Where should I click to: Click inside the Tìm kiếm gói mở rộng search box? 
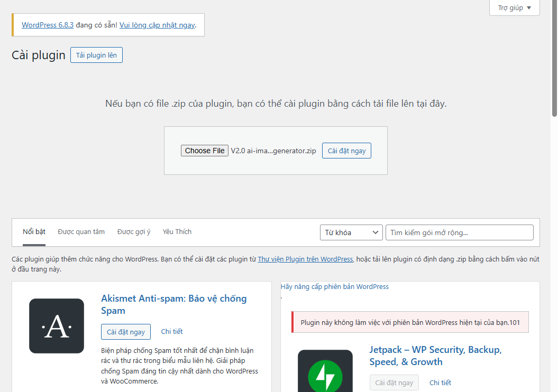[x=459, y=232]
